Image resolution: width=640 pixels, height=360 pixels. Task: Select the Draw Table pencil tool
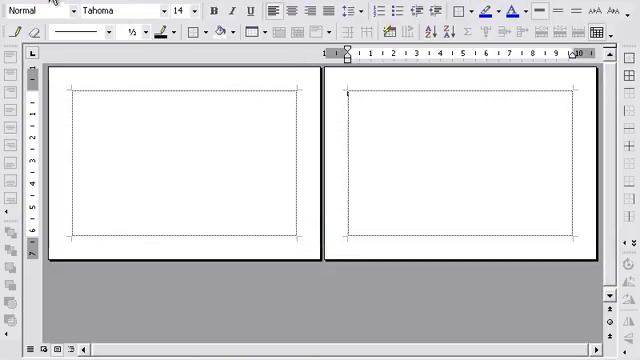coord(16,32)
